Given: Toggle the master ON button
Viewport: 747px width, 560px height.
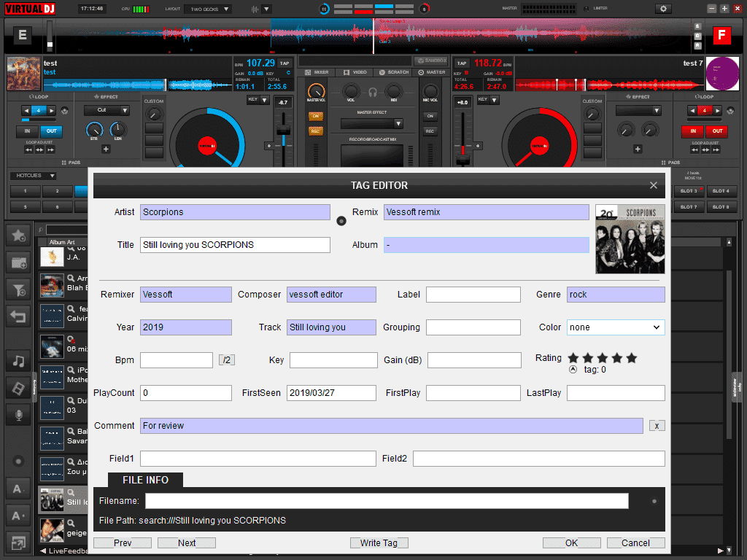Looking at the screenshot, I should [315, 116].
